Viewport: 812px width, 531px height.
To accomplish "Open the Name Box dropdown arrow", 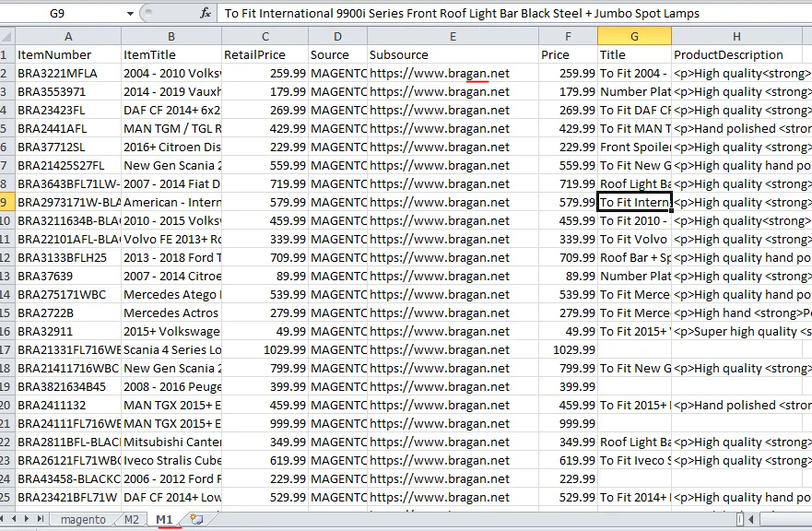I will pos(130,13).
